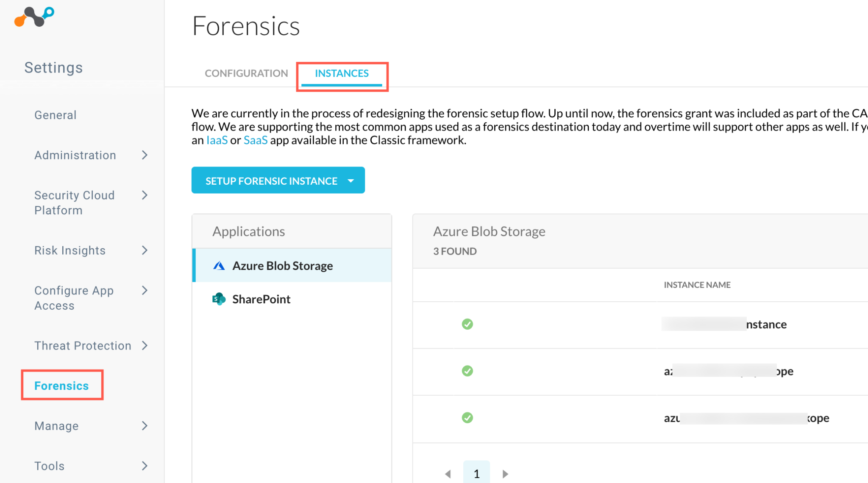Click the previous-page arrow in the pagination control
The height and width of the screenshot is (483, 868).
(x=448, y=473)
